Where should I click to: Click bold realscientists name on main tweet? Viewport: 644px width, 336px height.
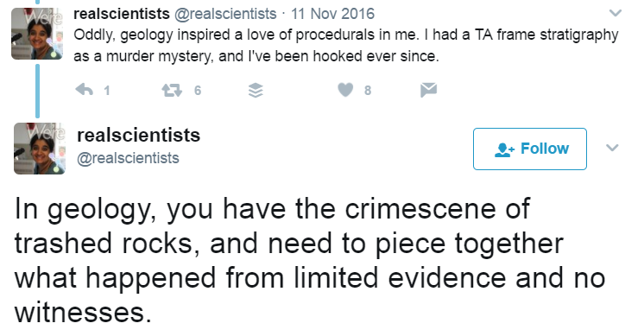138,135
